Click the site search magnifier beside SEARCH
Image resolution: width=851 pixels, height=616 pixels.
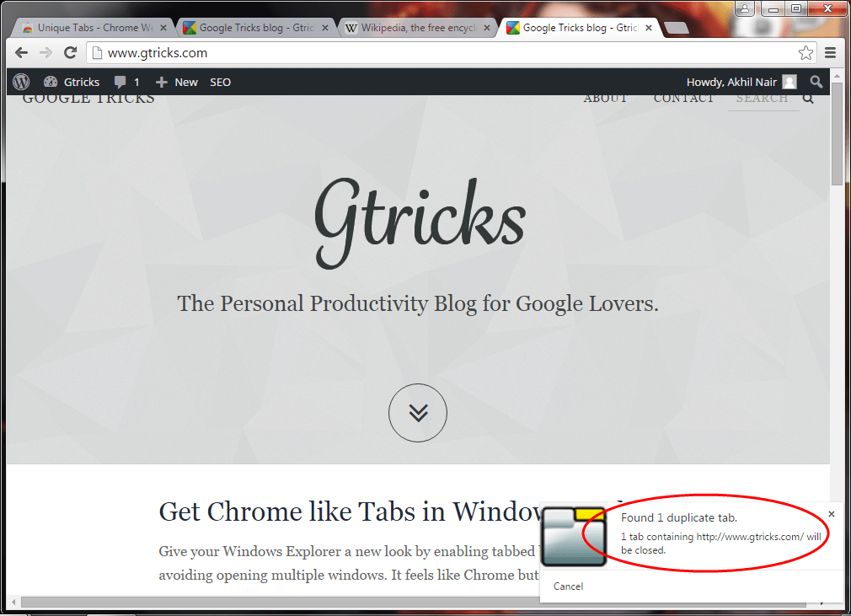tap(808, 99)
